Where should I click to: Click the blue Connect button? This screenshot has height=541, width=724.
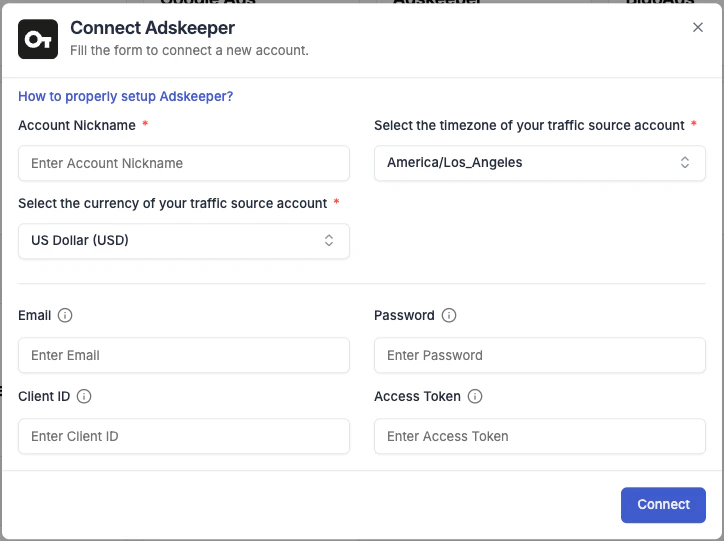coord(663,505)
